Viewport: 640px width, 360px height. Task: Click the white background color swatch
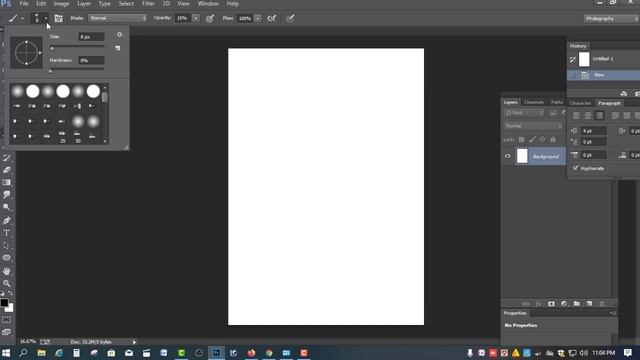point(10,309)
